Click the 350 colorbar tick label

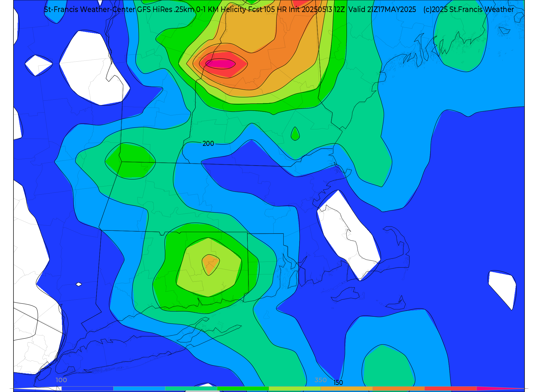click(321, 380)
